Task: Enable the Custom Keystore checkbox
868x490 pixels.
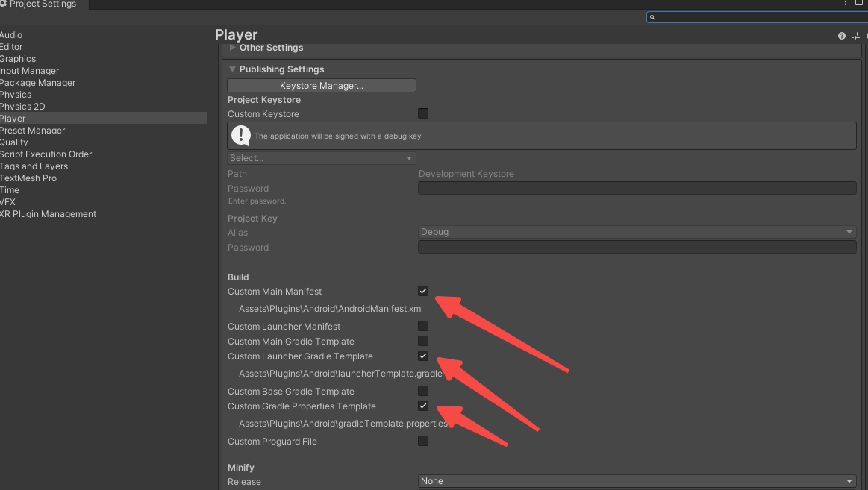Action: click(423, 113)
